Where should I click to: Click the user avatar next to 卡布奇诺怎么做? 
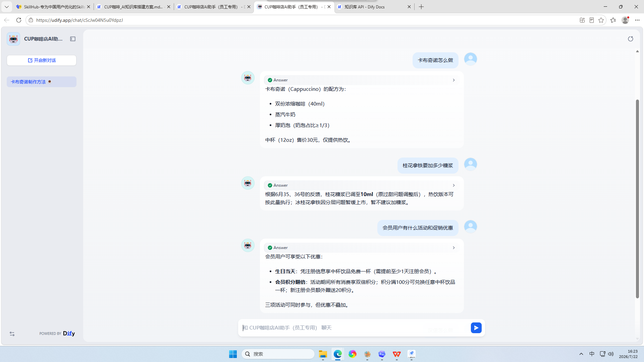471,59
